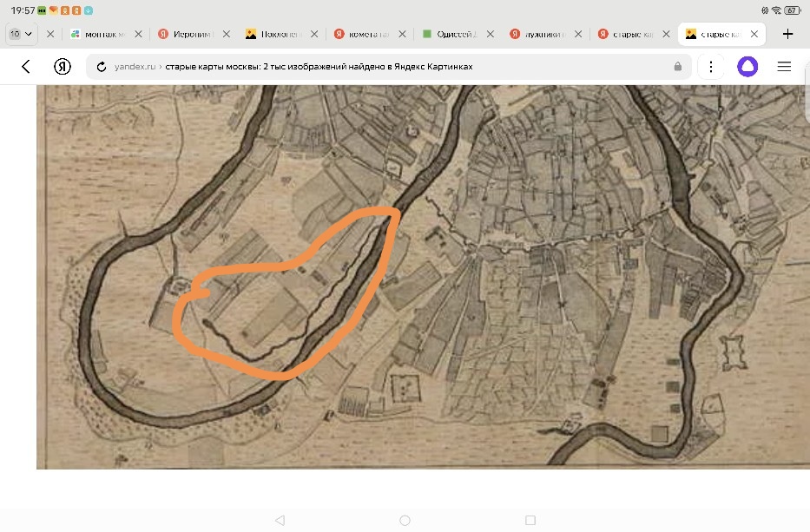Close the 'лужники' tab

pos(578,34)
